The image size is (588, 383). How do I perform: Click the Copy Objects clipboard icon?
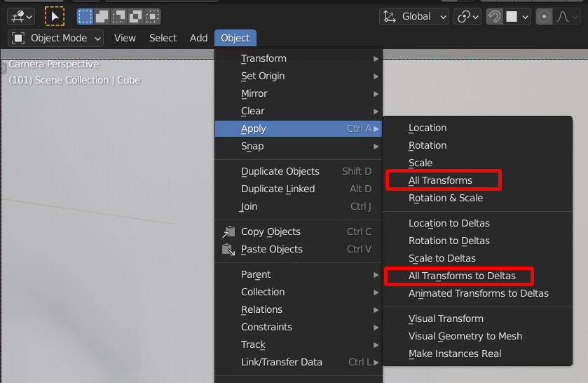point(228,231)
